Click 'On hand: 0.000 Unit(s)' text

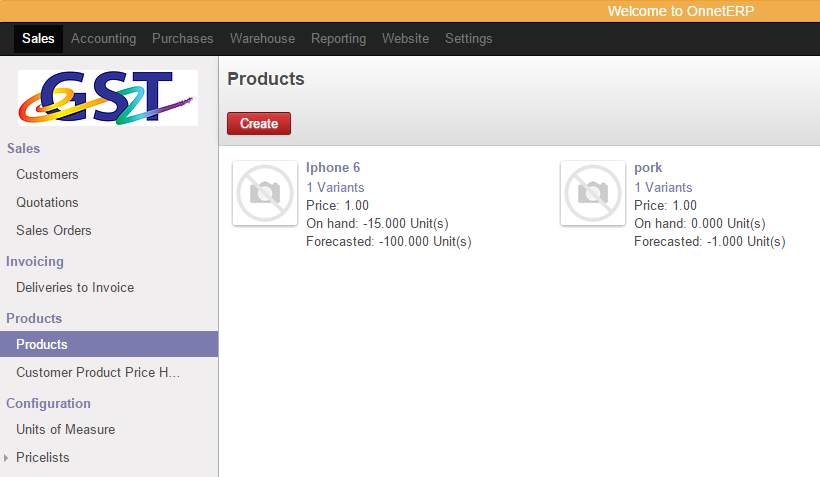tap(700, 224)
